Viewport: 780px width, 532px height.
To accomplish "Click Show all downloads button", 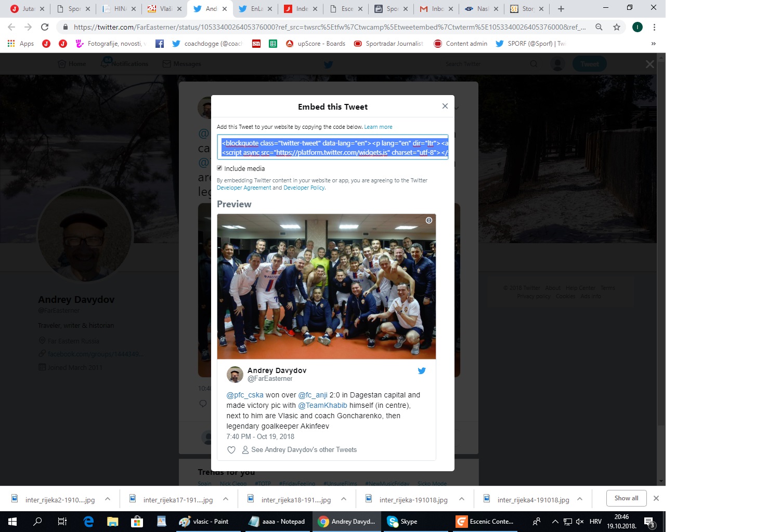I will (x=626, y=498).
